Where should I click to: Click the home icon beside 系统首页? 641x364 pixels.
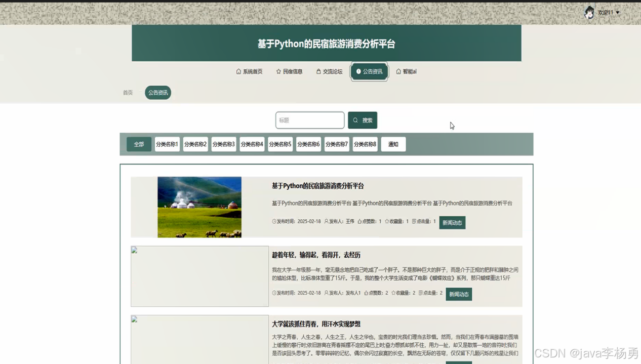238,71
